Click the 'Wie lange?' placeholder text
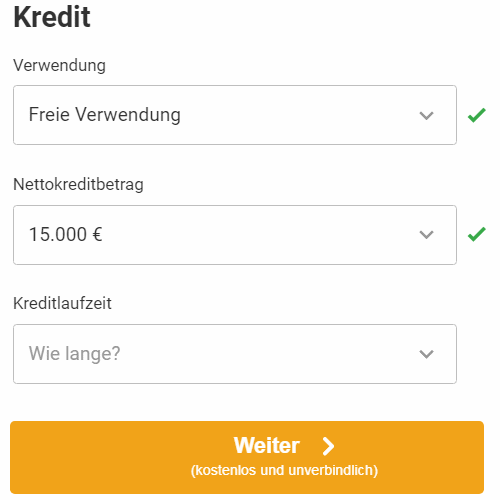The image size is (500, 500). click(x=74, y=354)
